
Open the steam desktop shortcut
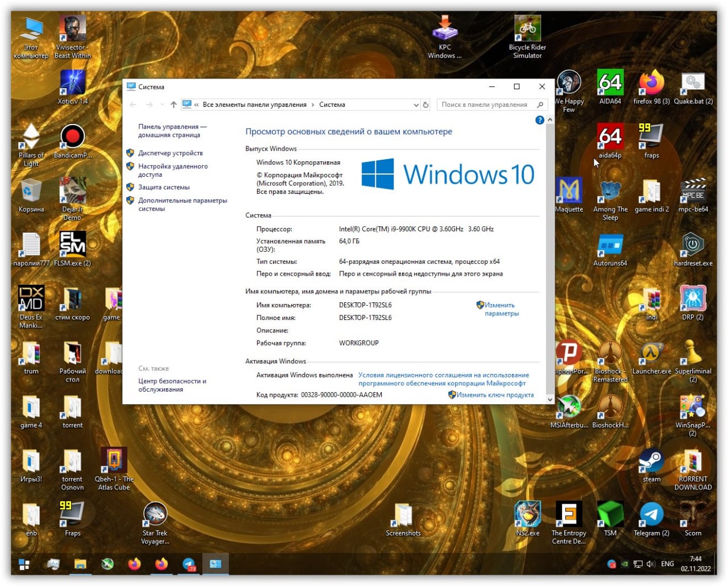(x=652, y=465)
